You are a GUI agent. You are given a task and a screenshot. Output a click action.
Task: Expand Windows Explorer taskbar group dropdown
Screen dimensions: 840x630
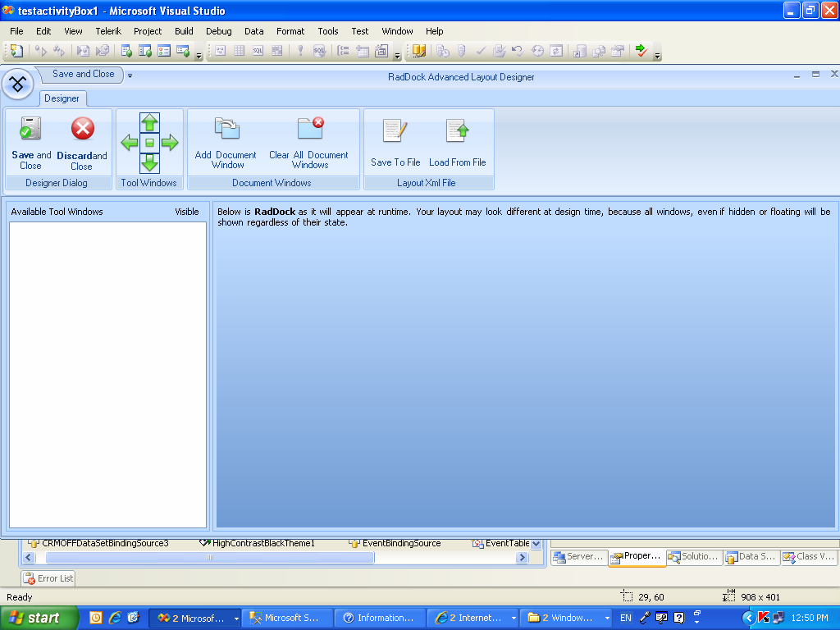[x=607, y=619]
